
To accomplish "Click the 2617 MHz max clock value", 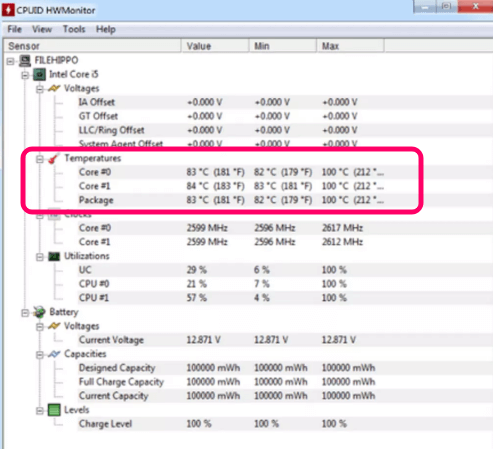I will pos(342,228).
